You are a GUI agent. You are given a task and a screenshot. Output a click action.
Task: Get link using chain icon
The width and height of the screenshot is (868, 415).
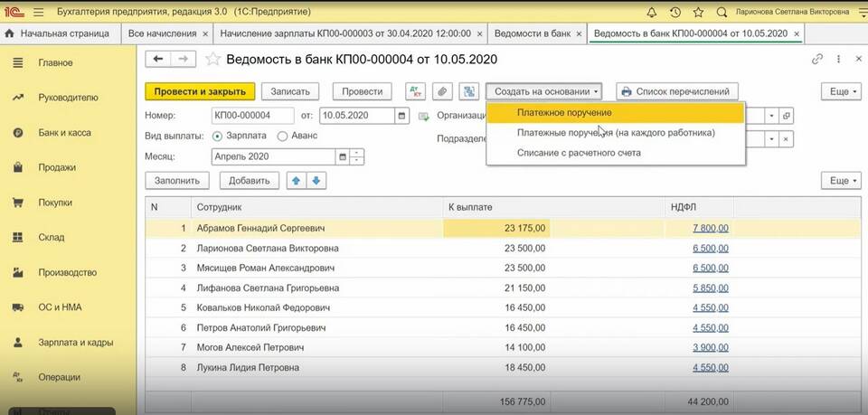point(817,59)
